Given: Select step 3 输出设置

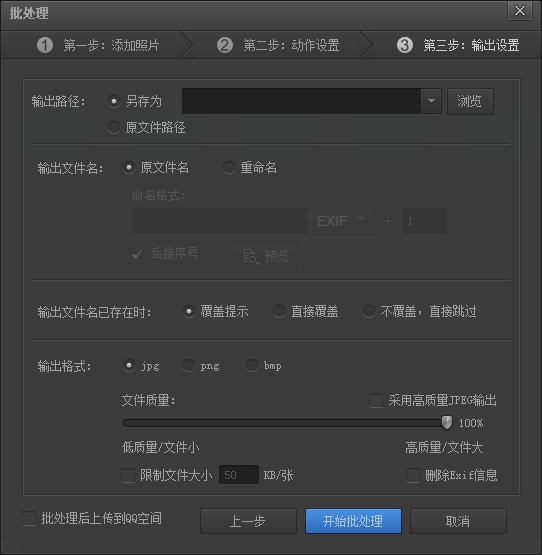Looking at the screenshot, I should 458,45.
